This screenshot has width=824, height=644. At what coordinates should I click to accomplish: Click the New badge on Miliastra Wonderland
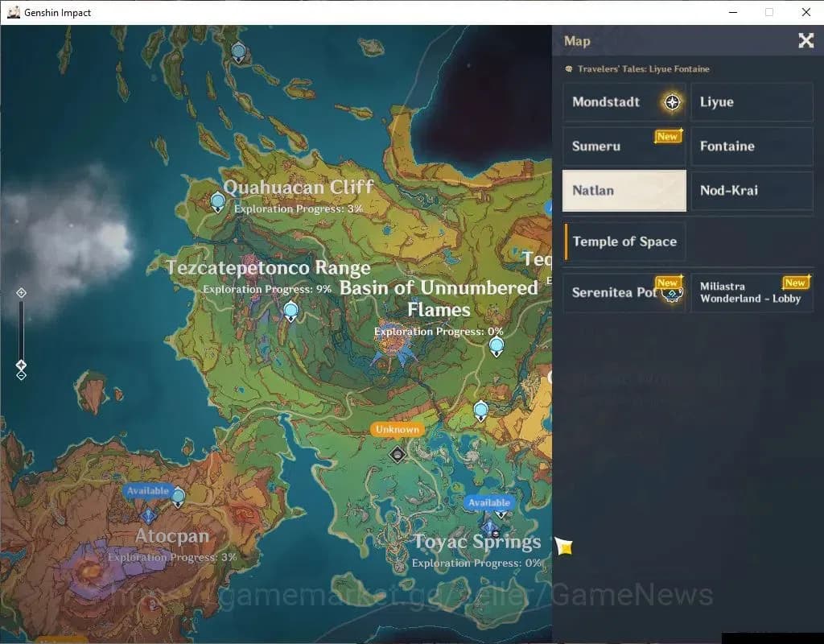(x=796, y=283)
